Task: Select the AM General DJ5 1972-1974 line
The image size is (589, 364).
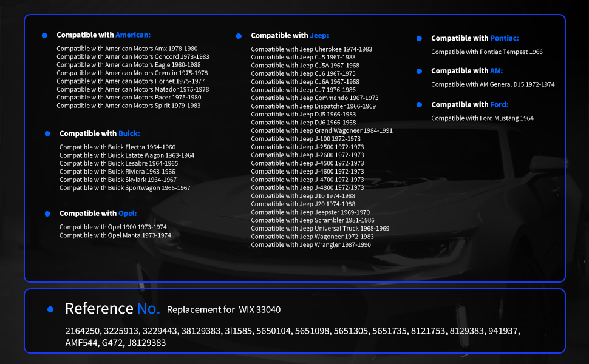Action: coord(493,84)
